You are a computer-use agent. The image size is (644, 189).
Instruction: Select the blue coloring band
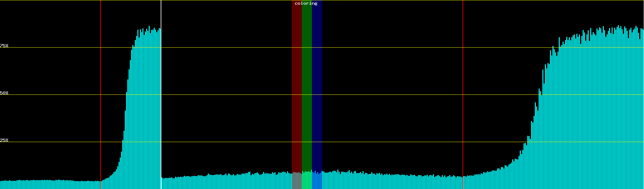(x=317, y=94)
